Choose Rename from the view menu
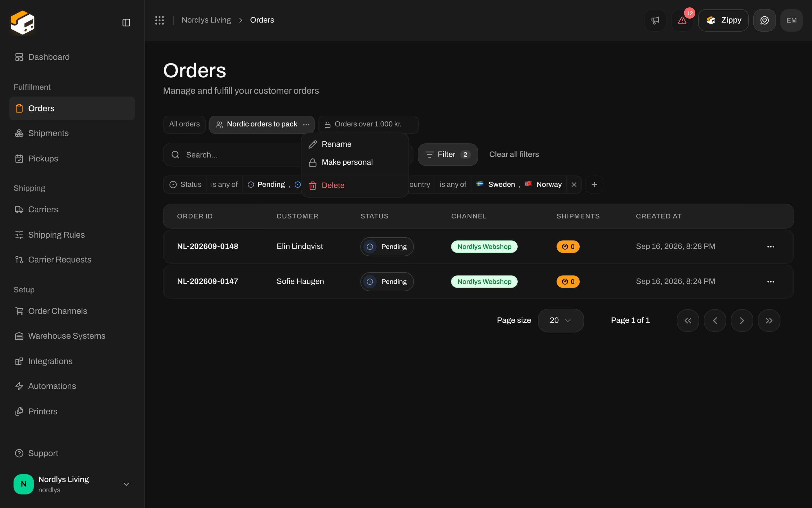 tap(355, 144)
